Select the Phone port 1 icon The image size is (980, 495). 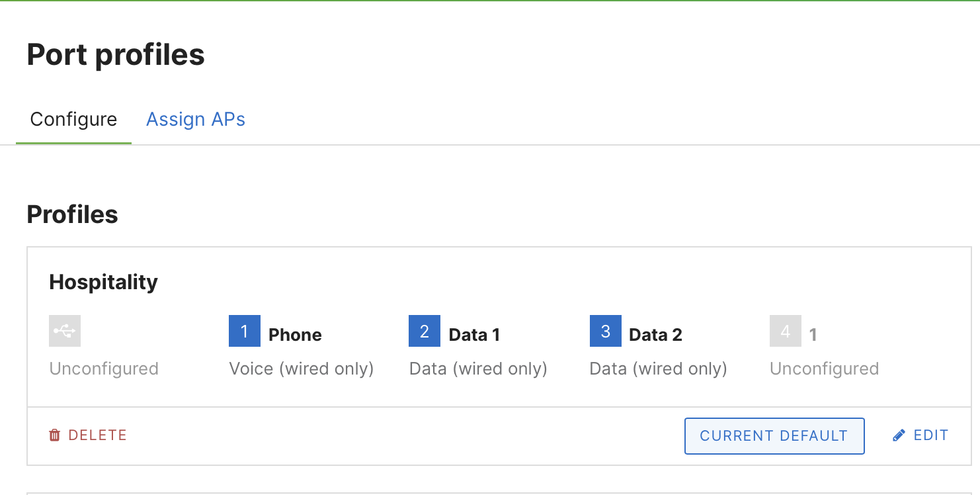244,331
